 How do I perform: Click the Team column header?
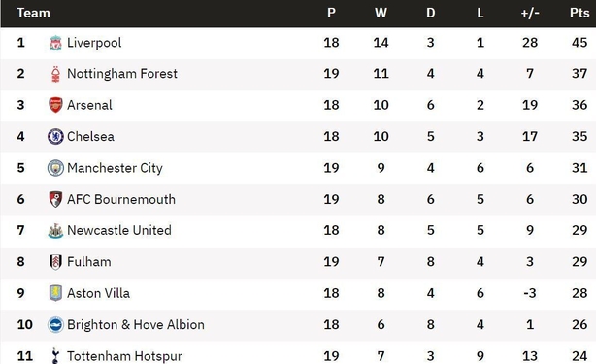pyautogui.click(x=33, y=13)
